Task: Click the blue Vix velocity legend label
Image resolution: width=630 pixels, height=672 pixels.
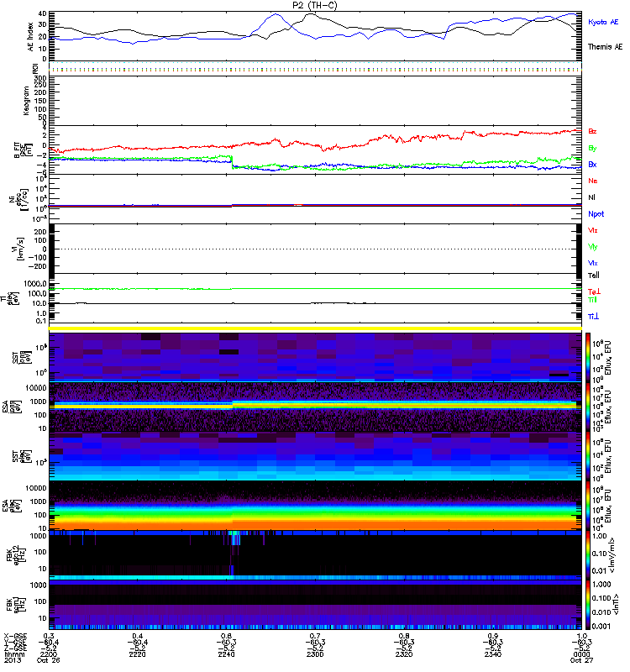Action: [593, 263]
